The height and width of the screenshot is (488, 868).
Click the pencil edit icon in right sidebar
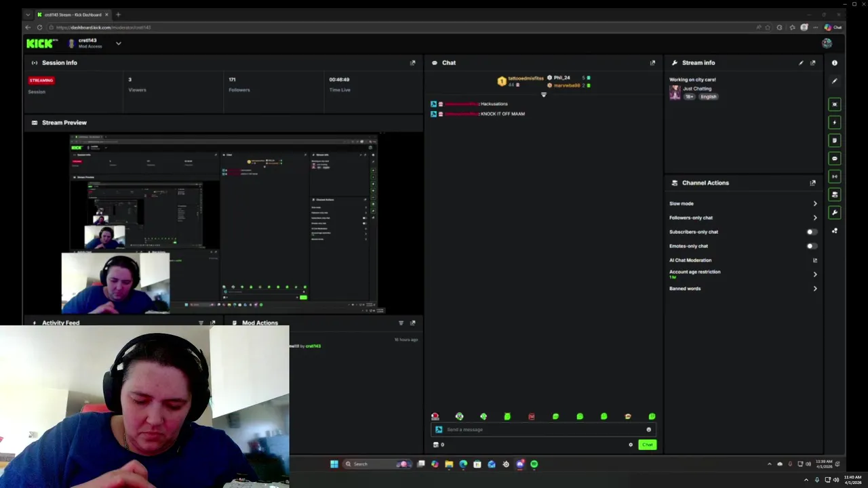835,81
